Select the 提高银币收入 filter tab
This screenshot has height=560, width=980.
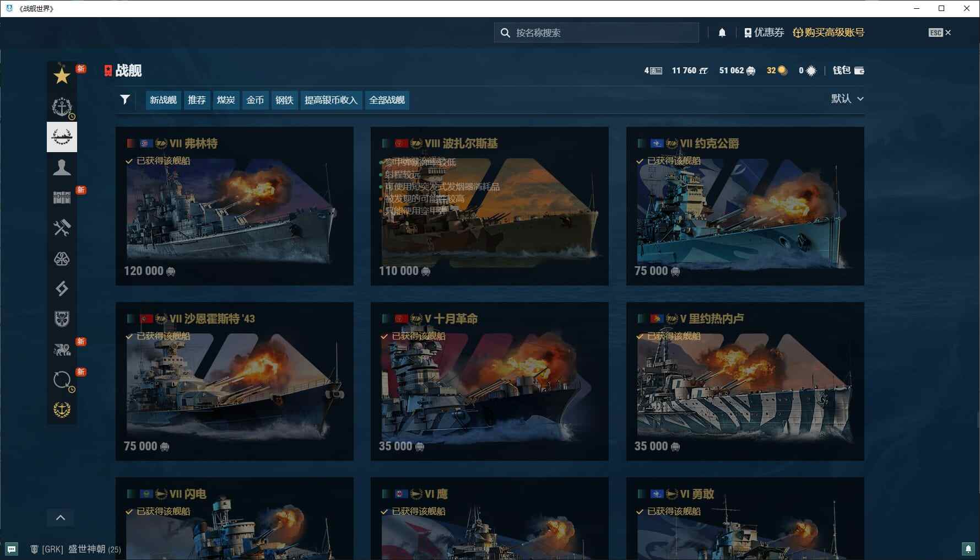tap(331, 100)
